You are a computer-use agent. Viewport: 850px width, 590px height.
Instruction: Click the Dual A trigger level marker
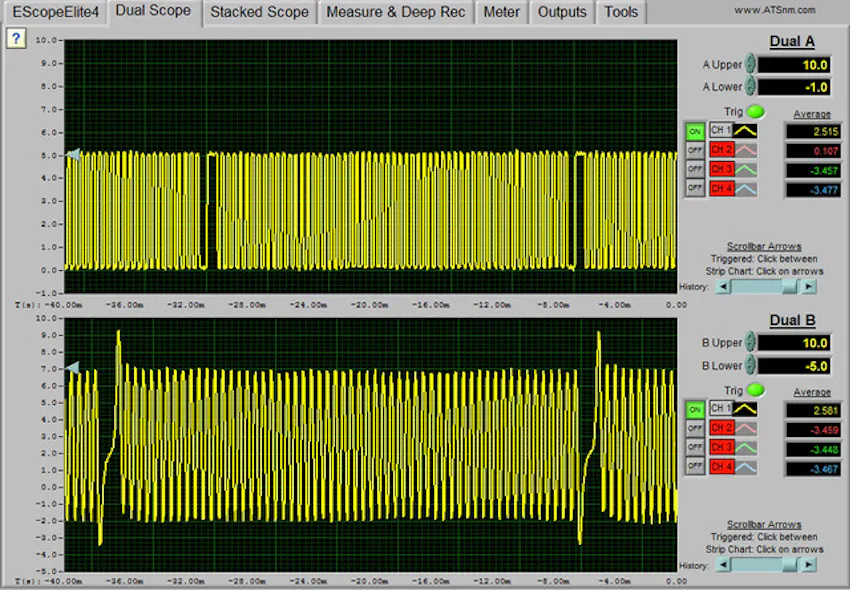[73, 155]
